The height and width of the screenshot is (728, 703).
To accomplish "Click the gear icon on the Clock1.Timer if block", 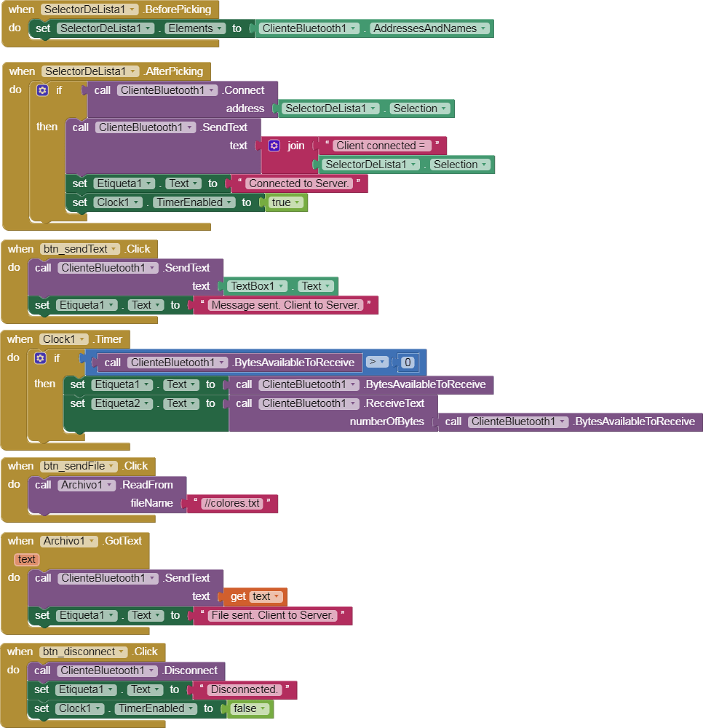I will point(40,358).
